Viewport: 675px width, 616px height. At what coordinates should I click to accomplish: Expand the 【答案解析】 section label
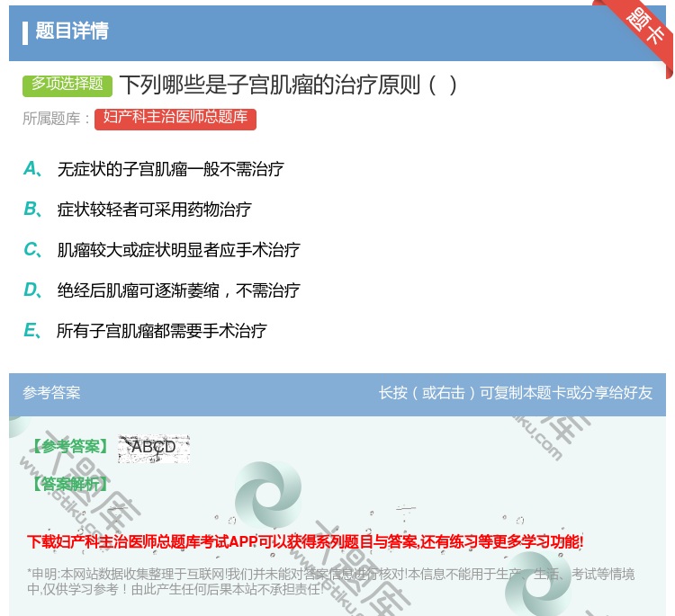(68, 484)
